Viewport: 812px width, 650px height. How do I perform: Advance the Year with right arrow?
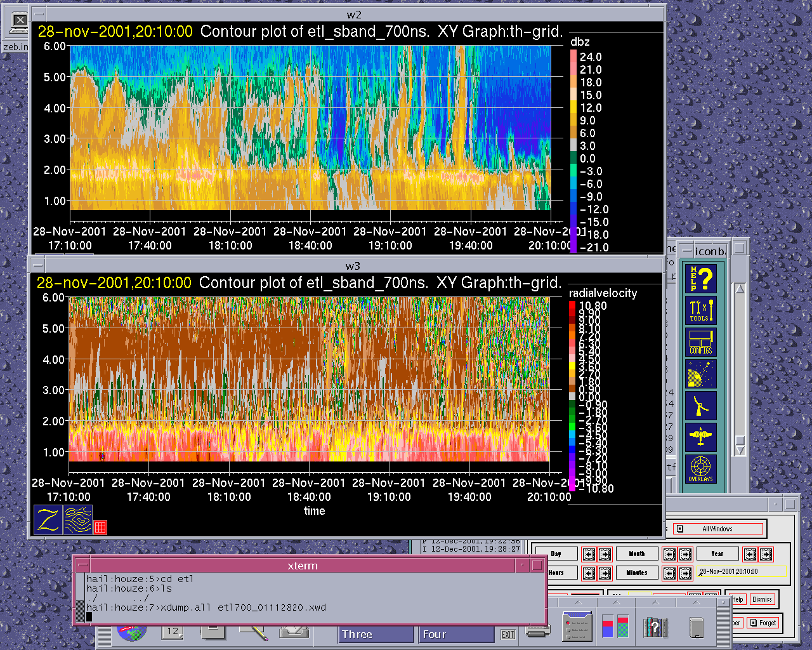pos(766,554)
